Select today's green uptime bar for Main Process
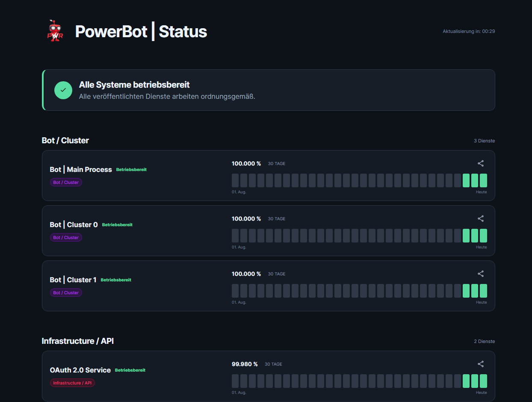 [483, 180]
